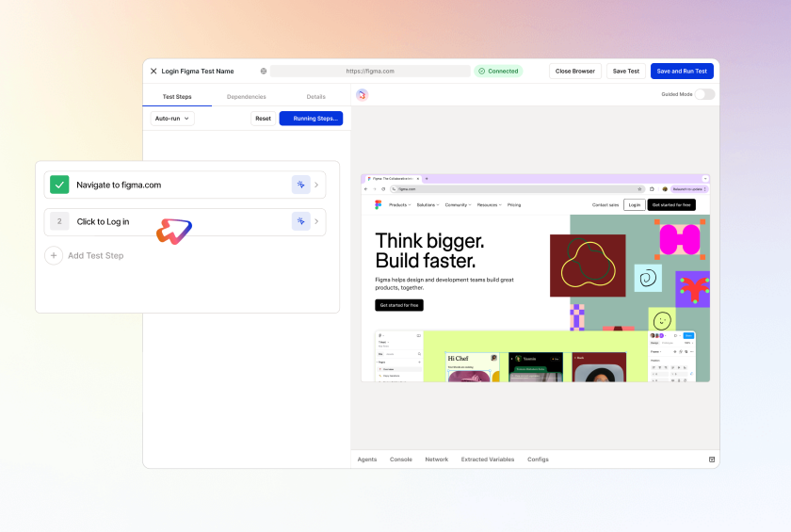Expand the Community menu on Figma site

(458, 205)
